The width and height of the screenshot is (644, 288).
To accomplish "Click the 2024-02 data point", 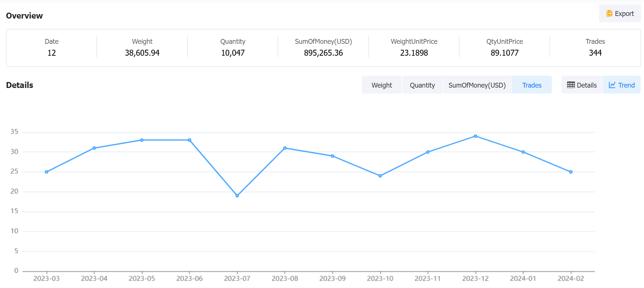I will coord(571,172).
